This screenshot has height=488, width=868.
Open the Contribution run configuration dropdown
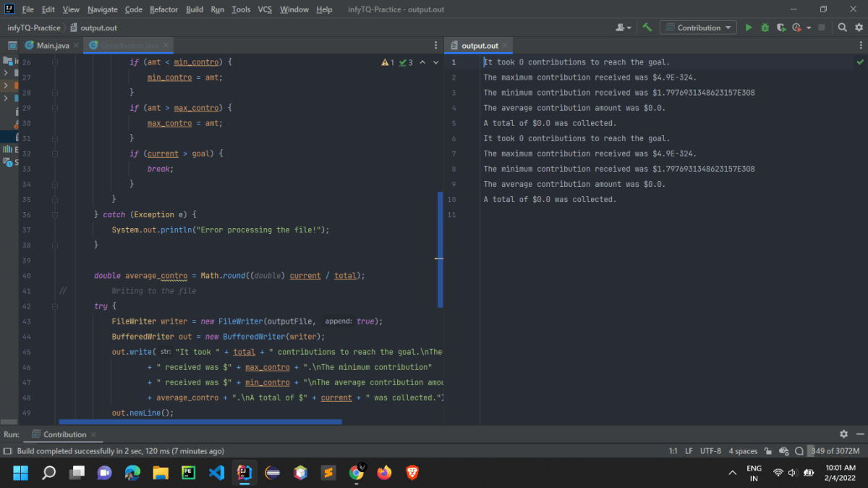697,27
